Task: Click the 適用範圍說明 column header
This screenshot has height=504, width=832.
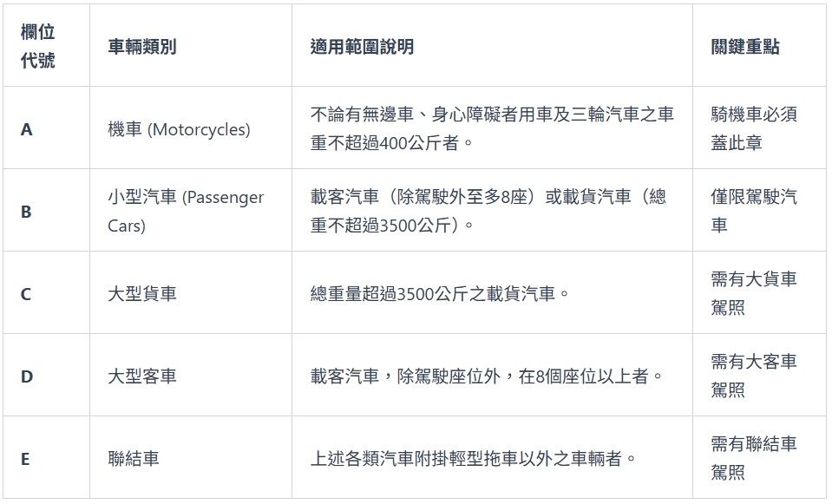Action: 362,47
